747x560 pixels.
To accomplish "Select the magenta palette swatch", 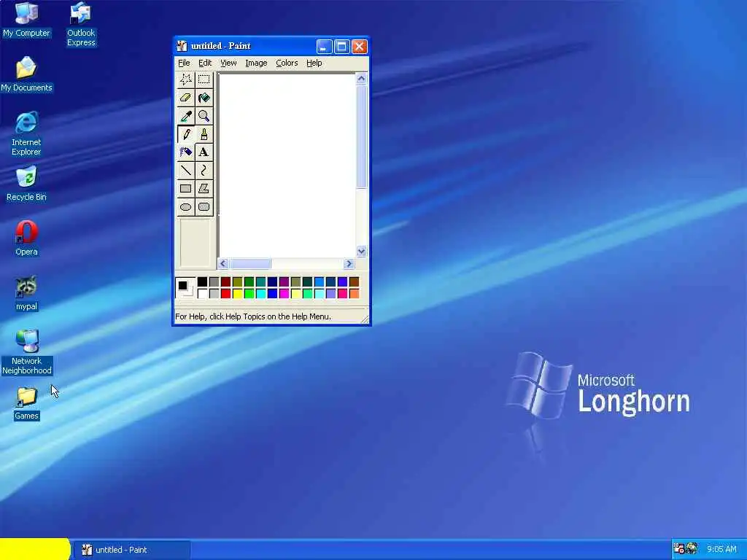I will click(x=284, y=293).
